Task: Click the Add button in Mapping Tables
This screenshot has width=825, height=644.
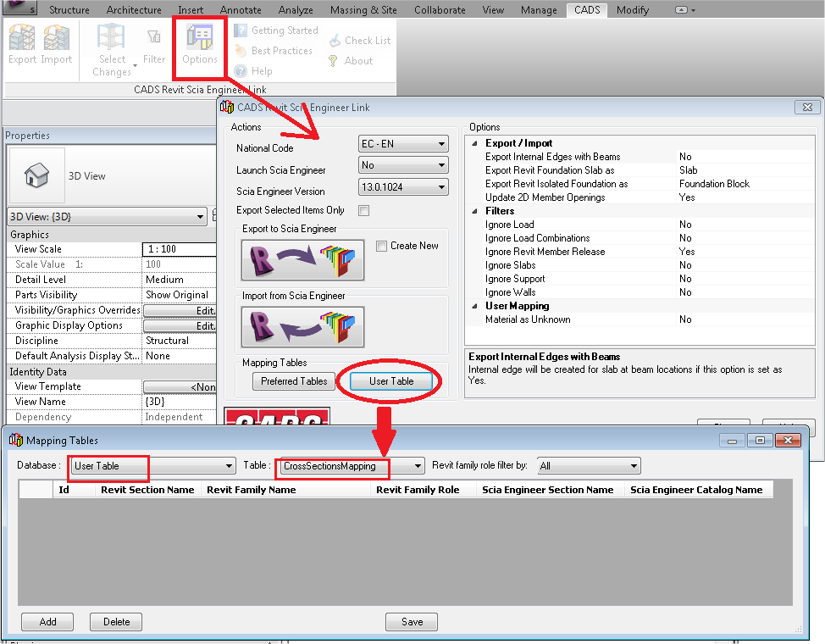Action: (47, 622)
